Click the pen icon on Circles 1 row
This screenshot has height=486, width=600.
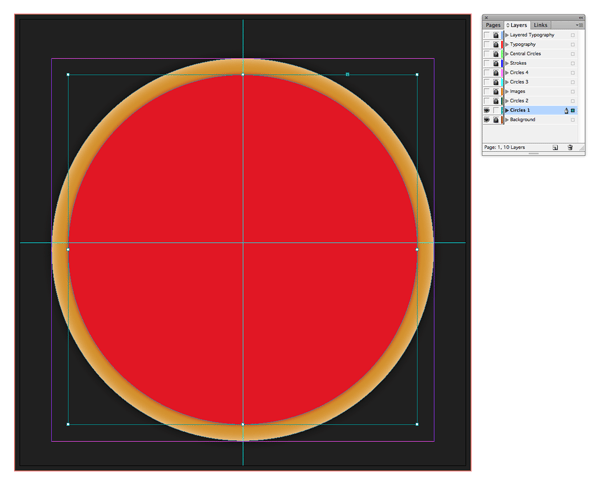[566, 111]
